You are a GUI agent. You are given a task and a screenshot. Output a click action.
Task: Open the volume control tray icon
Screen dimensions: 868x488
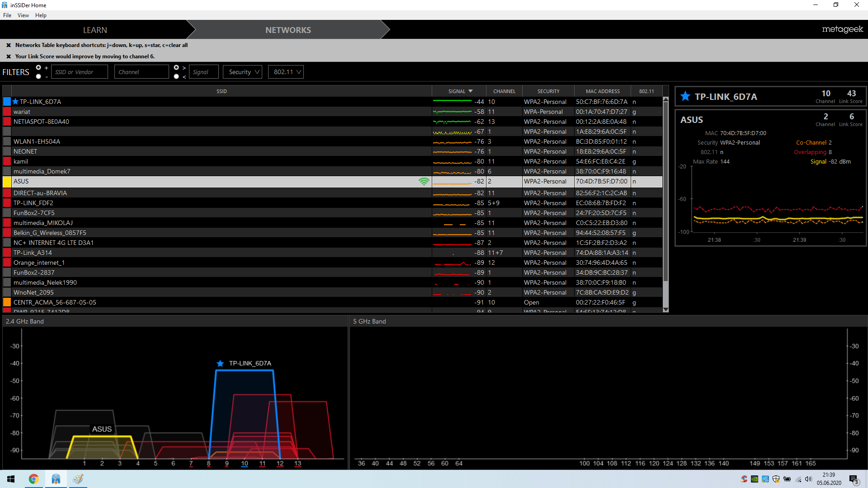tap(809, 479)
